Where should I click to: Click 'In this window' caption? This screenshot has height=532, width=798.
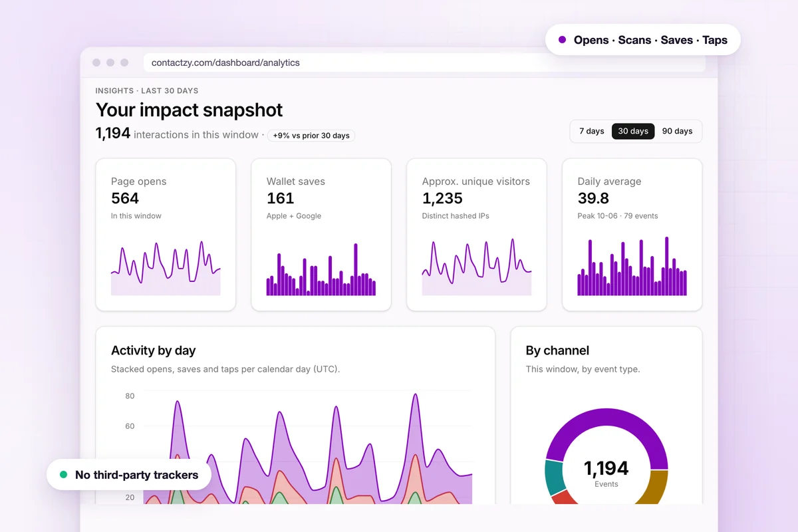136,216
